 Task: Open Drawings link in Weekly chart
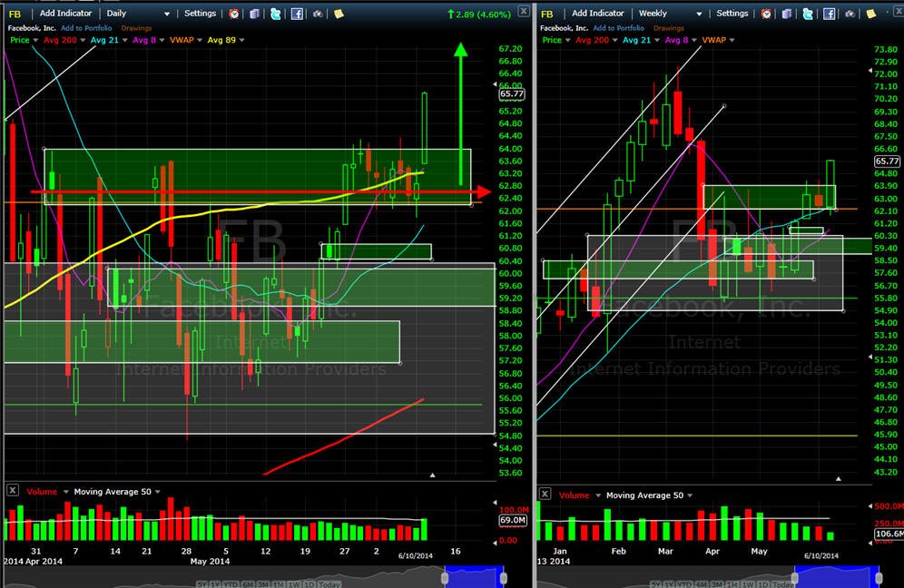pyautogui.click(x=669, y=27)
